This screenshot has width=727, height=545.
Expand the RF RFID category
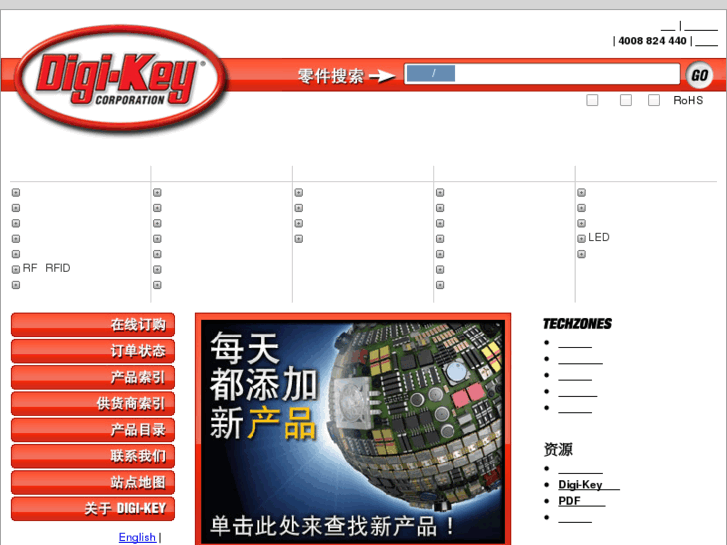tap(16, 269)
